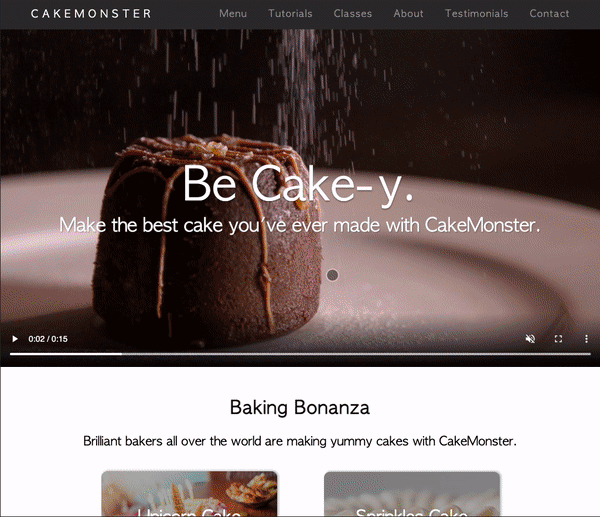The height and width of the screenshot is (517, 600).
Task: Click the video progress bar
Action: coord(300,354)
